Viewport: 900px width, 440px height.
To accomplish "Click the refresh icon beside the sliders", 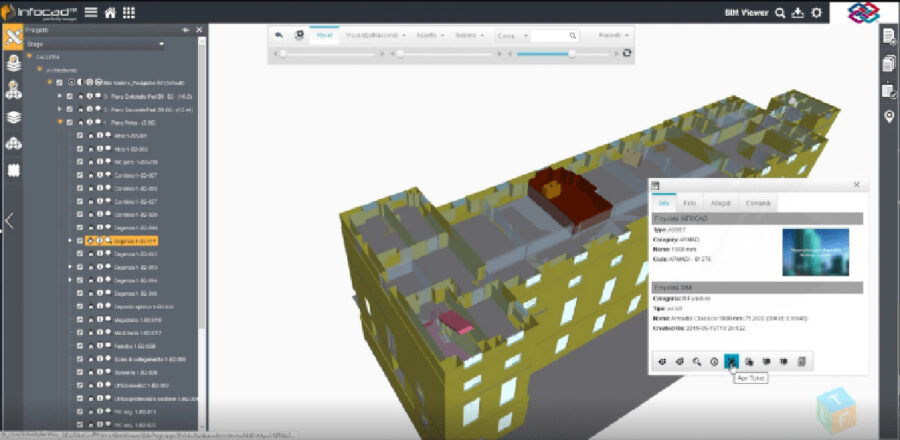I will (x=627, y=53).
